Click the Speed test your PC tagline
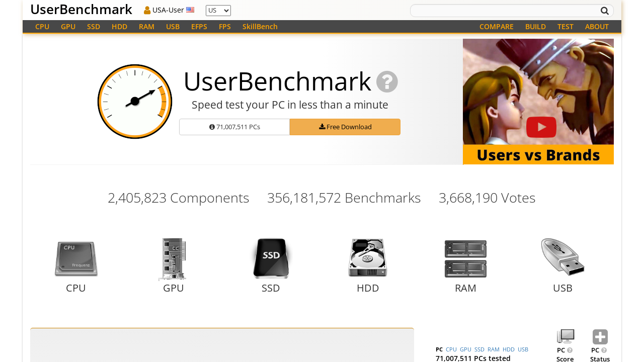This screenshot has height=362, width=644. point(290,105)
